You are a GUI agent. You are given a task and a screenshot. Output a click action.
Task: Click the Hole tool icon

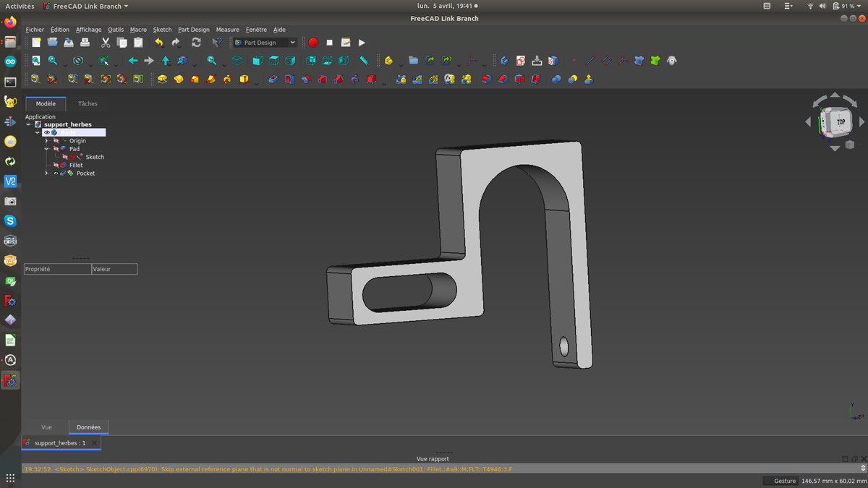coord(289,79)
